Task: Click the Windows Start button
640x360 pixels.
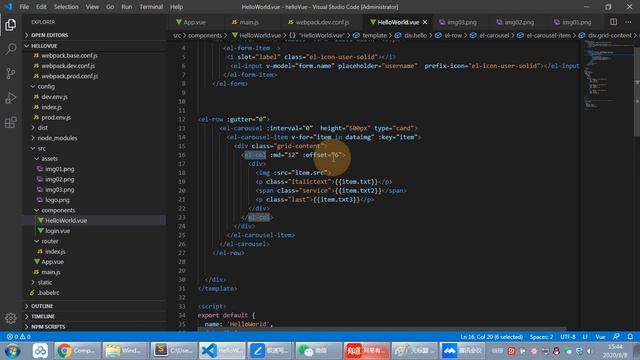Action: coord(12,351)
